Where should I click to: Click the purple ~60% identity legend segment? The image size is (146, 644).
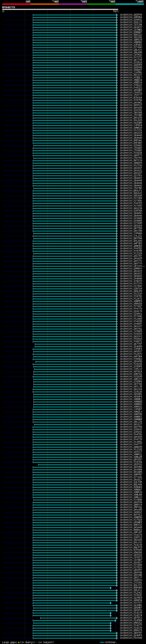73,4
